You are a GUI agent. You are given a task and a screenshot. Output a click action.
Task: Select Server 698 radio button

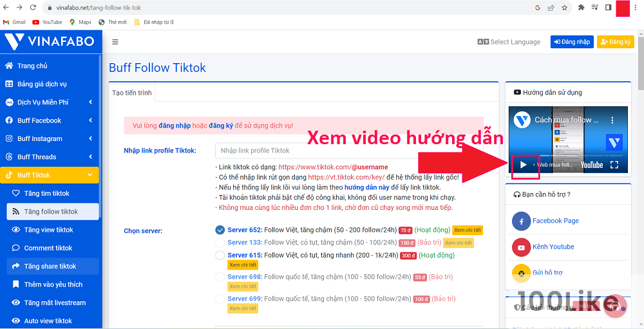point(220,277)
